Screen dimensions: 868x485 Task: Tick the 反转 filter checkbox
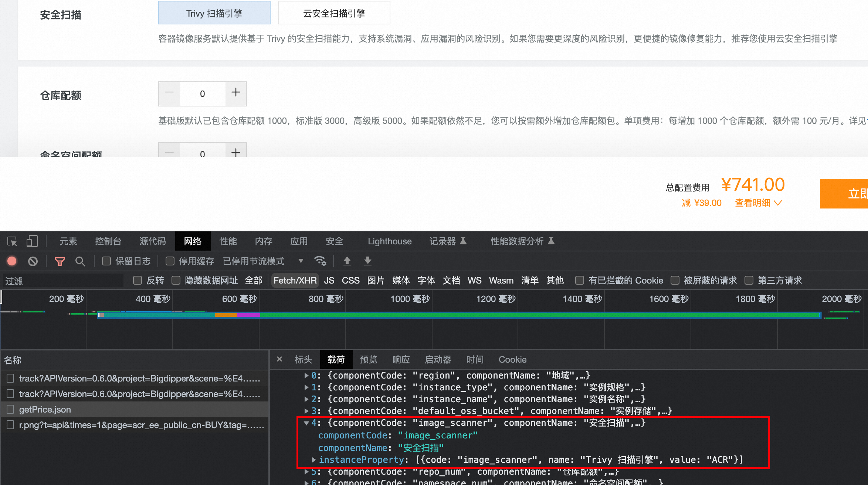(x=138, y=280)
